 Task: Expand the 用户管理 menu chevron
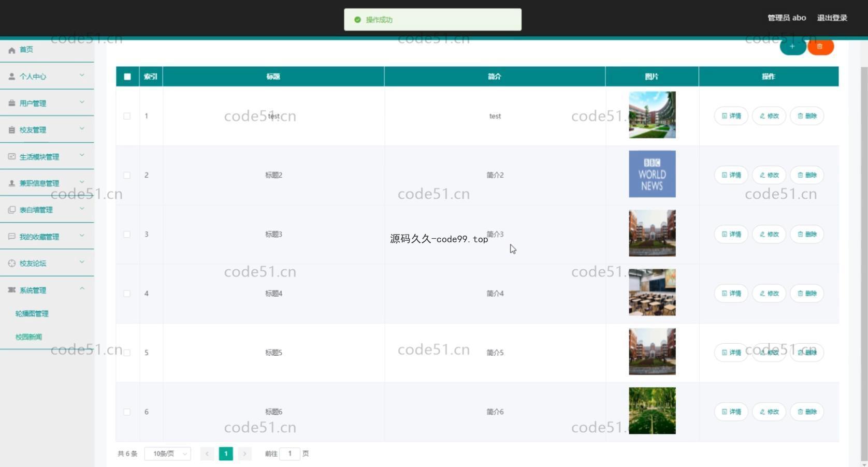click(82, 102)
